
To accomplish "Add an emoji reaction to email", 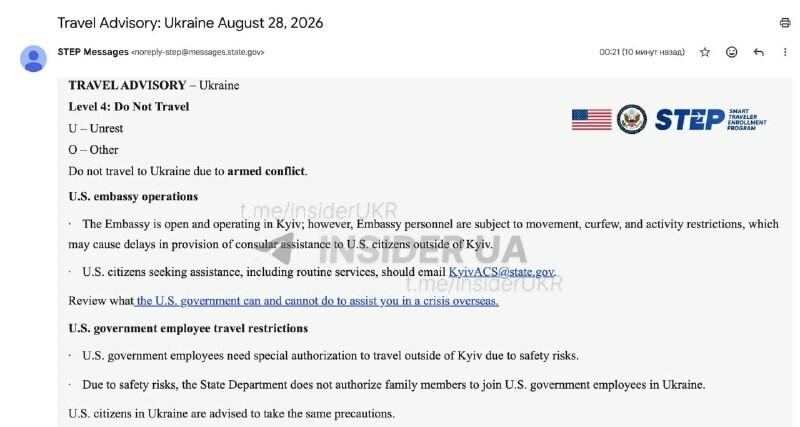I will [731, 52].
